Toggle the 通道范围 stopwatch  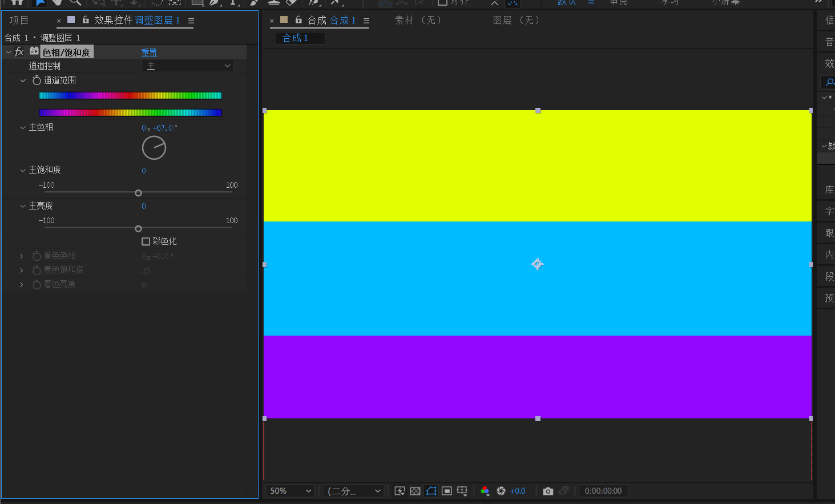point(37,80)
